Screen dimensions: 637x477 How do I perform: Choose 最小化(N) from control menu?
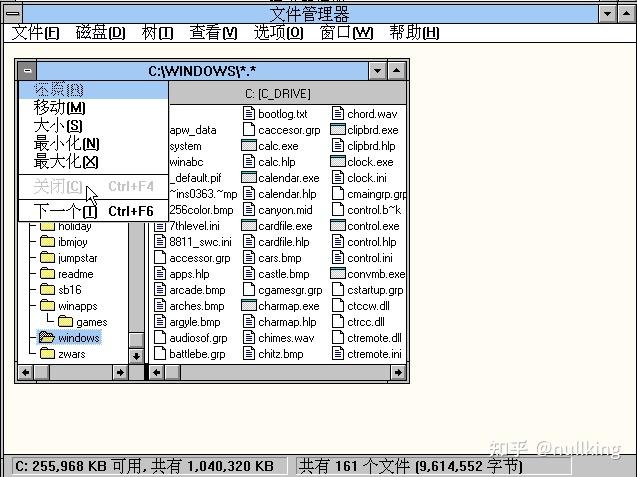[93, 143]
